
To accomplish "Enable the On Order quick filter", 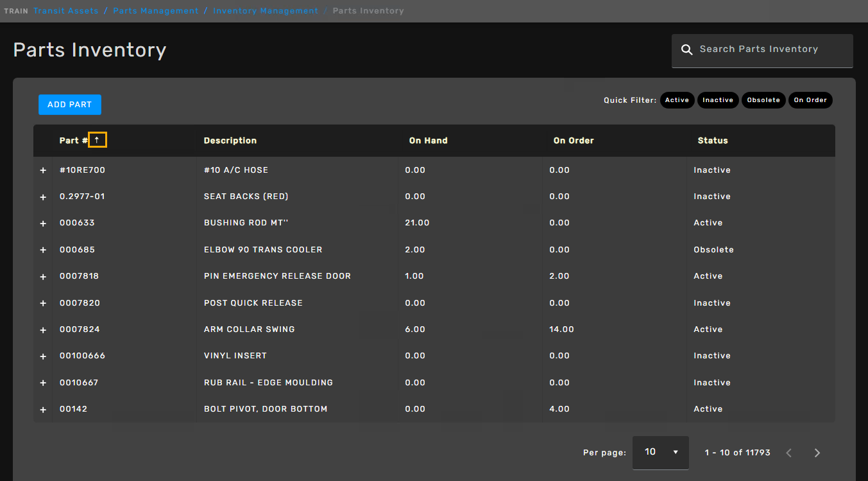I will tap(810, 100).
